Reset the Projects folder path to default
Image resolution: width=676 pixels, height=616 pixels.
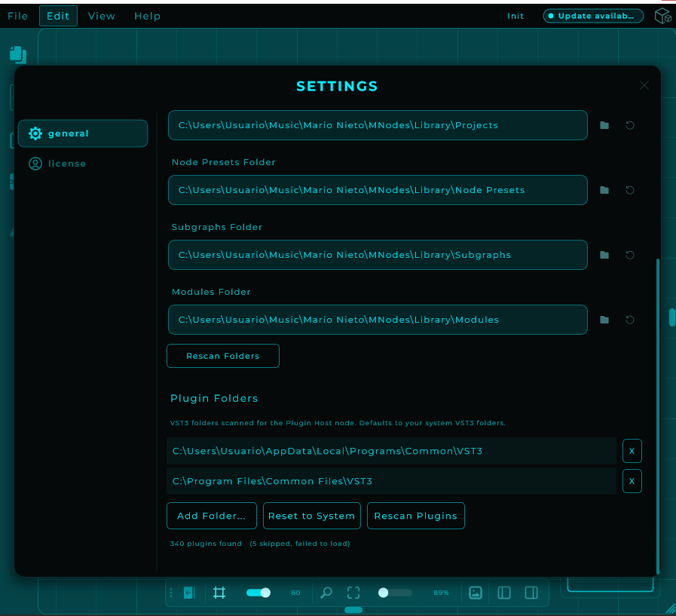pyautogui.click(x=630, y=125)
